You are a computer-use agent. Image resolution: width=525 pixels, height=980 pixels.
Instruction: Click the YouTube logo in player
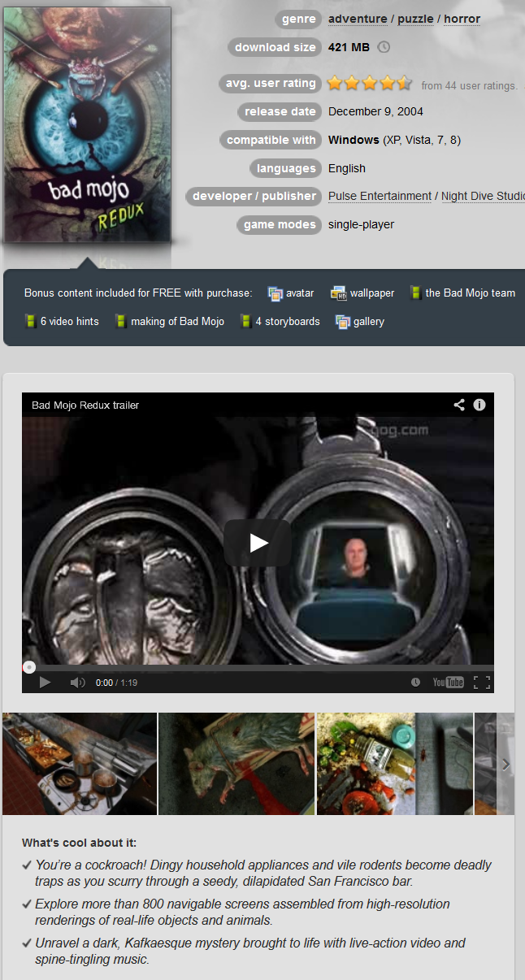(x=448, y=683)
